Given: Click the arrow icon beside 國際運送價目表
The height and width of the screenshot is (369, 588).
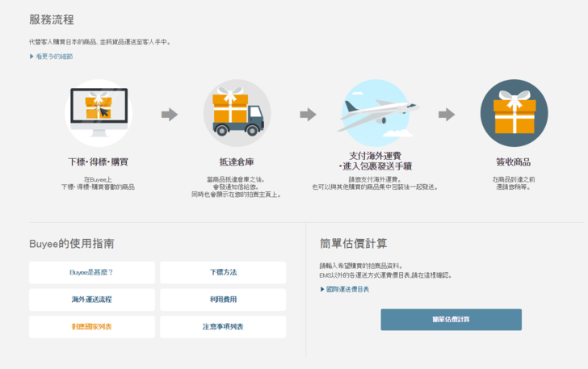Looking at the screenshot, I should tap(322, 290).
